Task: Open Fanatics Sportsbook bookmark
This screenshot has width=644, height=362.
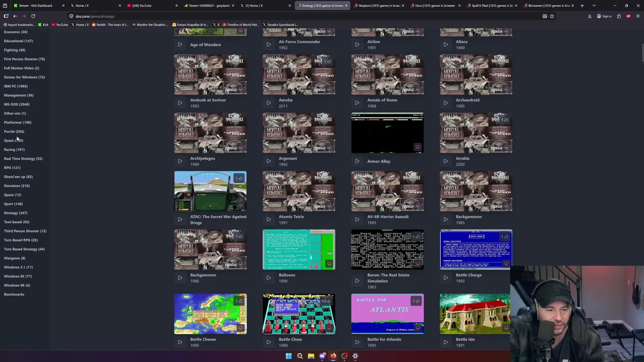Action: tap(280, 25)
